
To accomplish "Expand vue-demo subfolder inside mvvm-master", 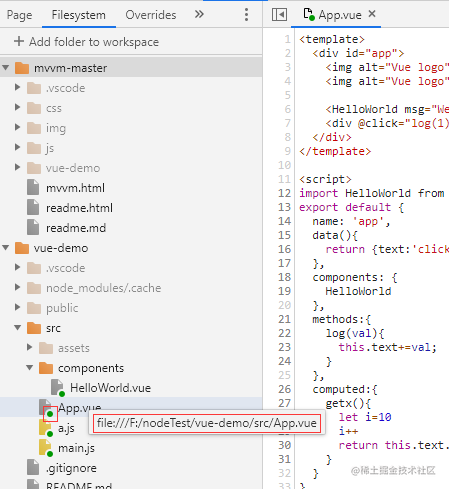I will pos(17,167).
